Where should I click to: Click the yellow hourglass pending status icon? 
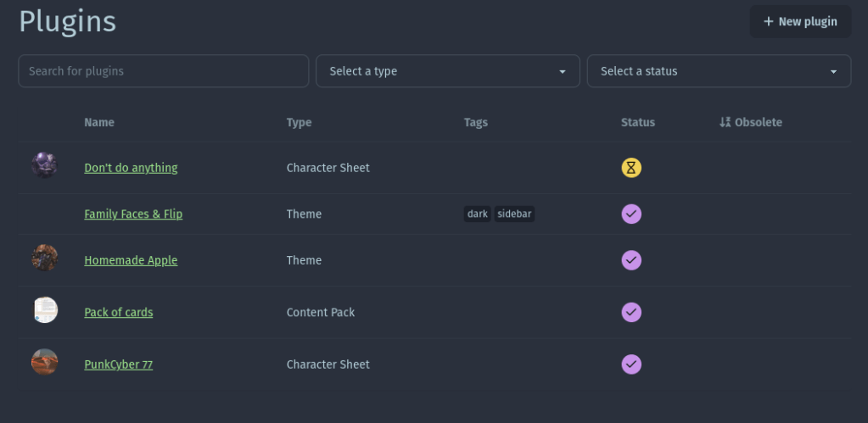coord(631,168)
